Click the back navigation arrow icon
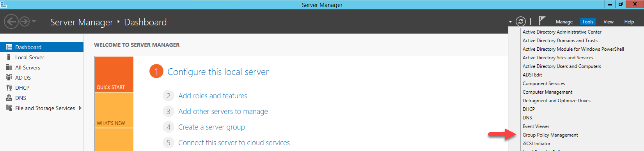644x151 pixels. (x=11, y=21)
